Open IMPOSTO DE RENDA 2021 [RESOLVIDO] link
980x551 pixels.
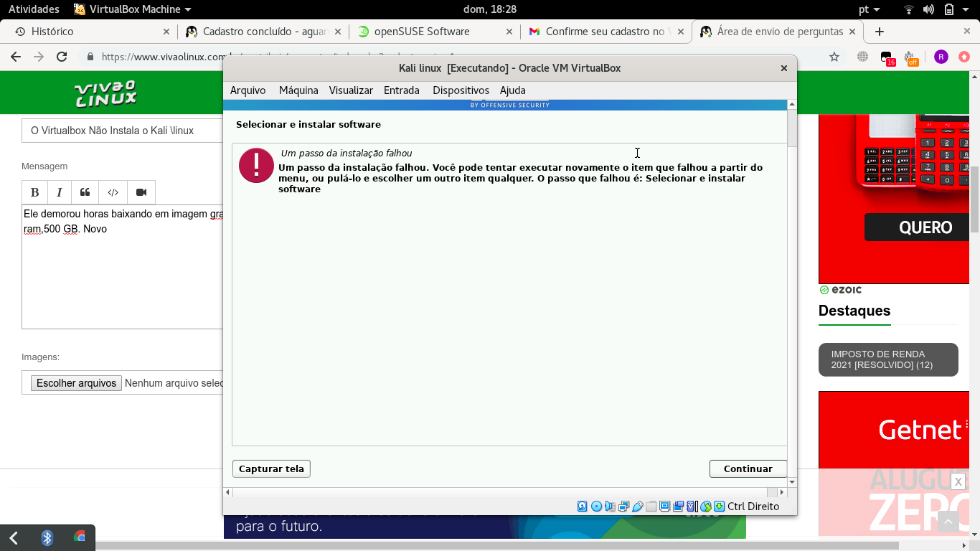pos(888,359)
